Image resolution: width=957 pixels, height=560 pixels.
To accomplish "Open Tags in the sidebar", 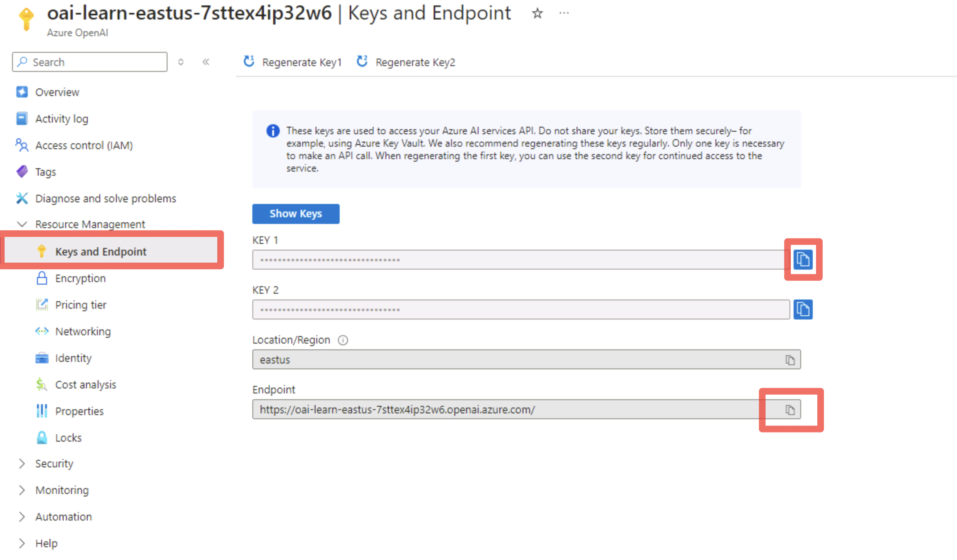I will tap(45, 172).
